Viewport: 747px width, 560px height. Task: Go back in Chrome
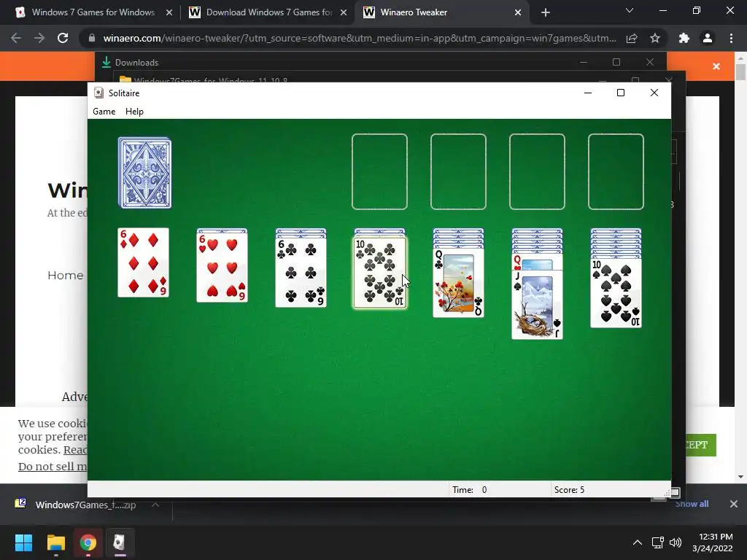(x=16, y=38)
